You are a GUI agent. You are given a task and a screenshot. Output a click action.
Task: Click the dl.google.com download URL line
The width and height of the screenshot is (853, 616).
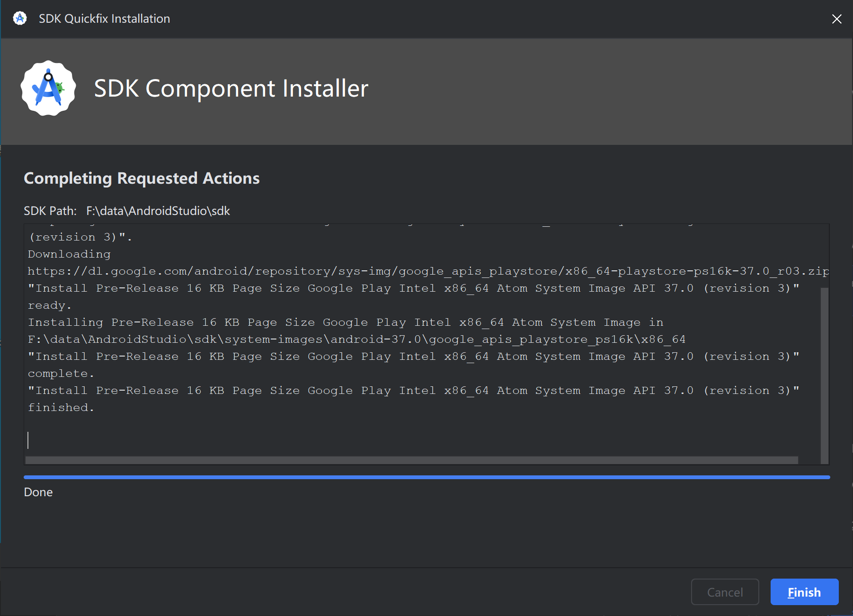coord(428,271)
